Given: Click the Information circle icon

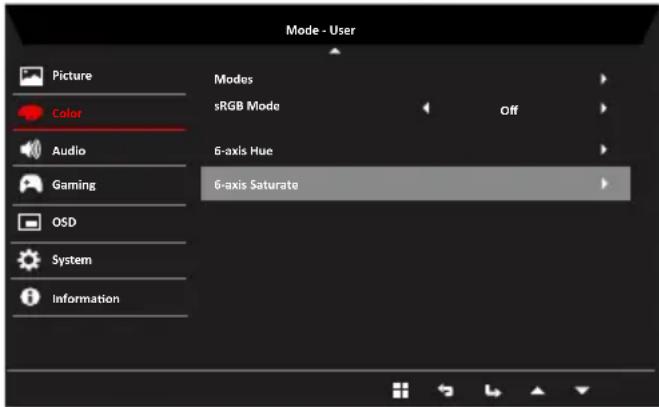Looking at the screenshot, I should [29, 297].
